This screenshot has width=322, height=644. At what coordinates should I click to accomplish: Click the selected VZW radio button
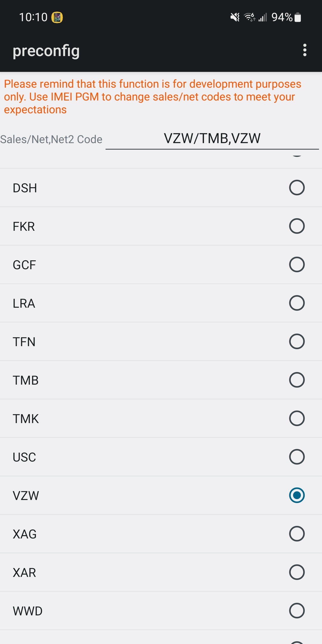(297, 495)
